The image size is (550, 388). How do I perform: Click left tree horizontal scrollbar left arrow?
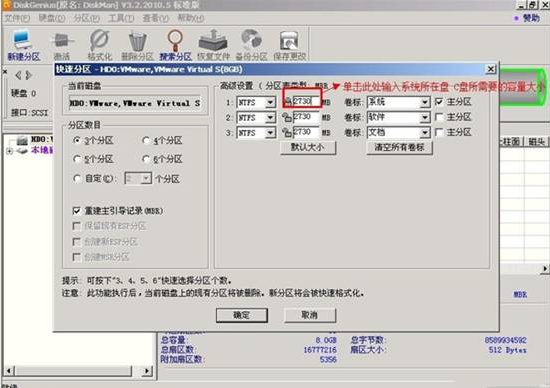(x=9, y=371)
